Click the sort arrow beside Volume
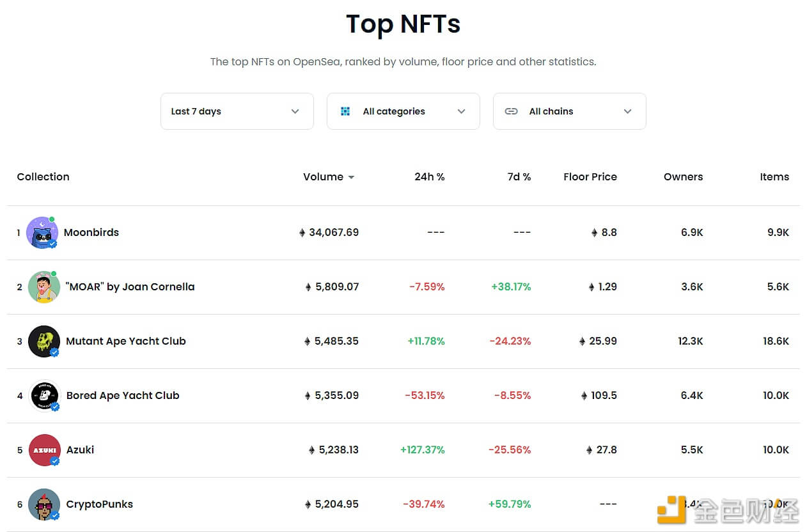Screen dimensions: 807x532 (x=351, y=177)
